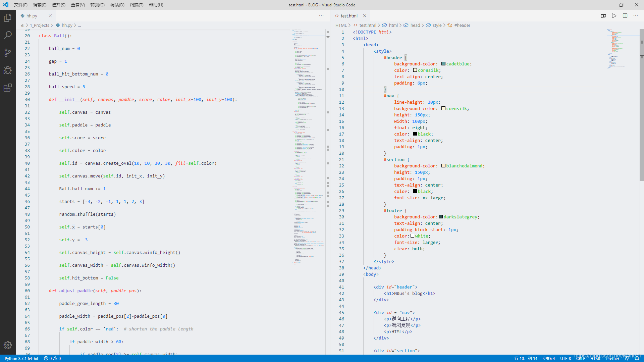This screenshot has width=644, height=362.
Task: Change indentation 空格: 4
Action: click(548, 358)
